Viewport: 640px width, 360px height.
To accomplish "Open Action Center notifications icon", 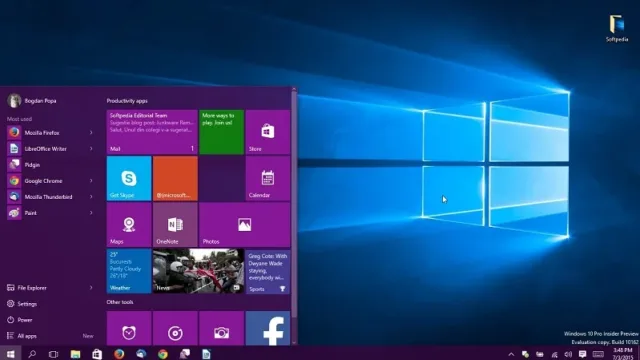I will pyautogui.click(x=582, y=354).
